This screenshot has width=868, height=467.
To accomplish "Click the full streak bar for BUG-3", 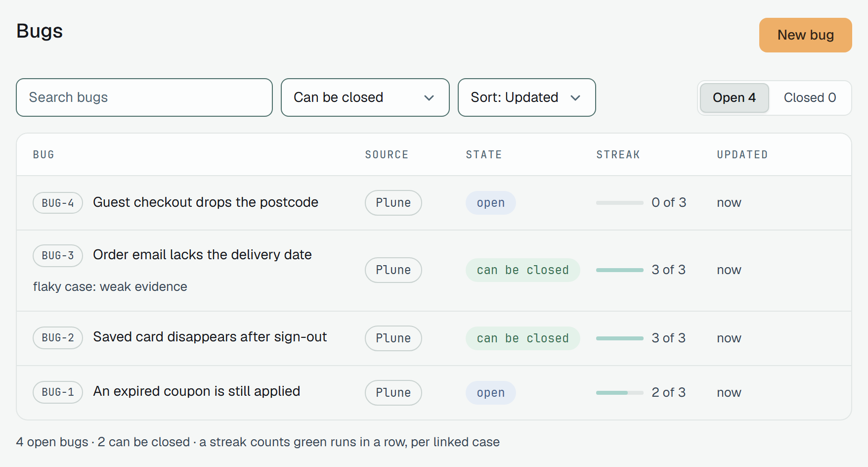I will [x=620, y=270].
